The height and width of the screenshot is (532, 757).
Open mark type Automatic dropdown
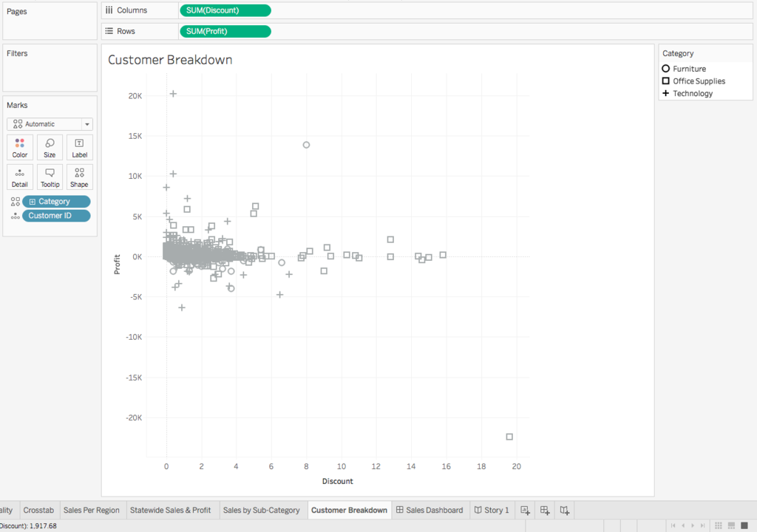pyautogui.click(x=50, y=124)
